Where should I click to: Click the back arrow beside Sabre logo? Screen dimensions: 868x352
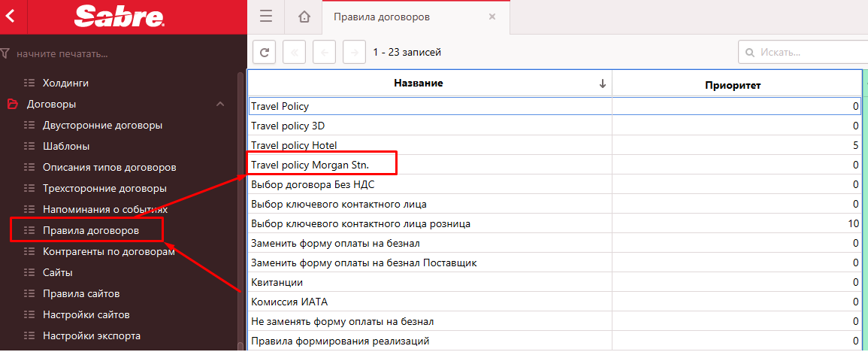(x=11, y=17)
